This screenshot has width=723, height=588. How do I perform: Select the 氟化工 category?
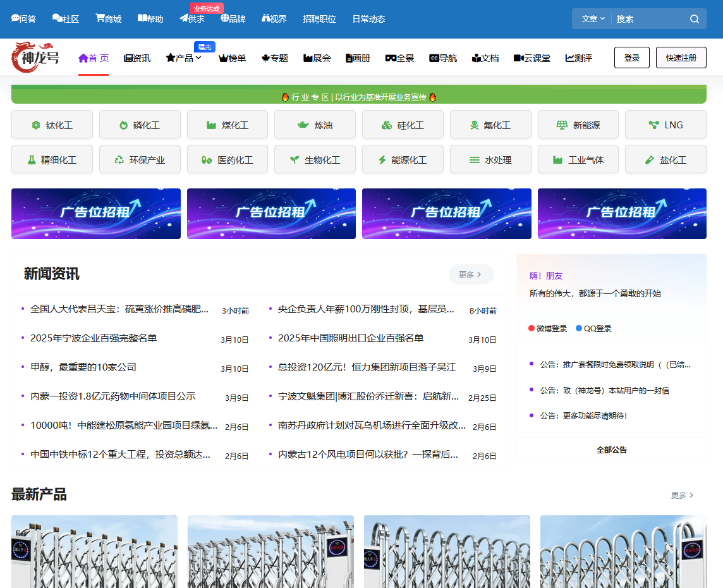[490, 125]
